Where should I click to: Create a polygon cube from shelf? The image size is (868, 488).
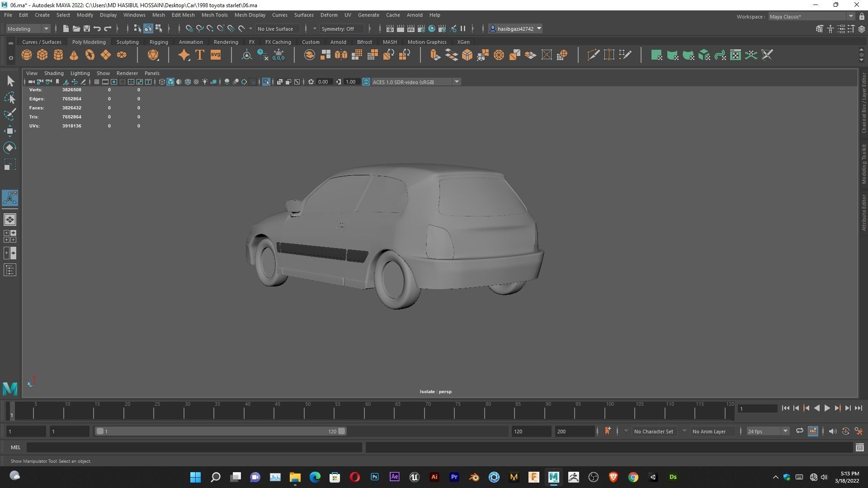[x=42, y=55]
